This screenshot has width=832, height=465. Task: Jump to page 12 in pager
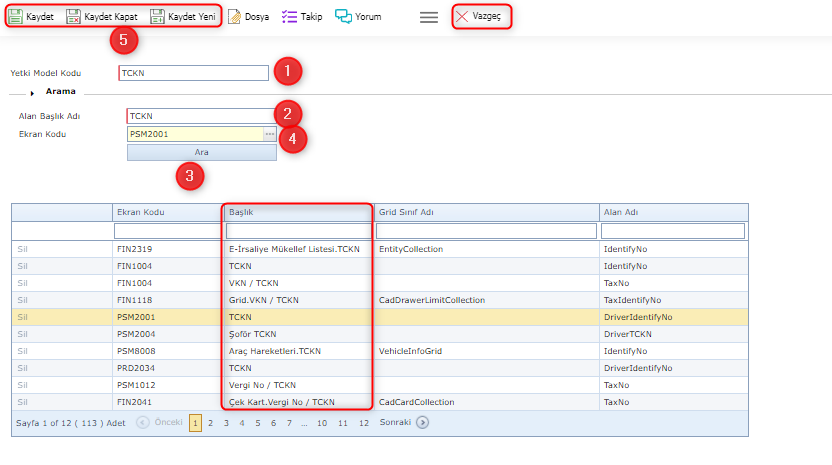coord(364,423)
